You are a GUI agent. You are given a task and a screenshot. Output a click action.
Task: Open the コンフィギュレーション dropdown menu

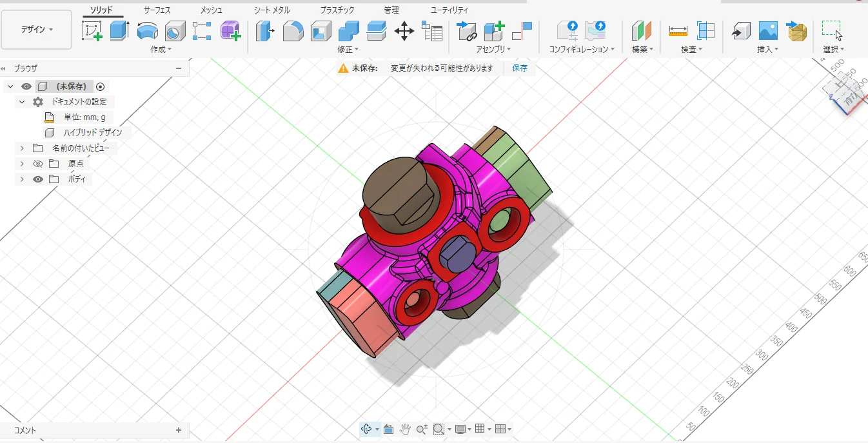tap(582, 49)
